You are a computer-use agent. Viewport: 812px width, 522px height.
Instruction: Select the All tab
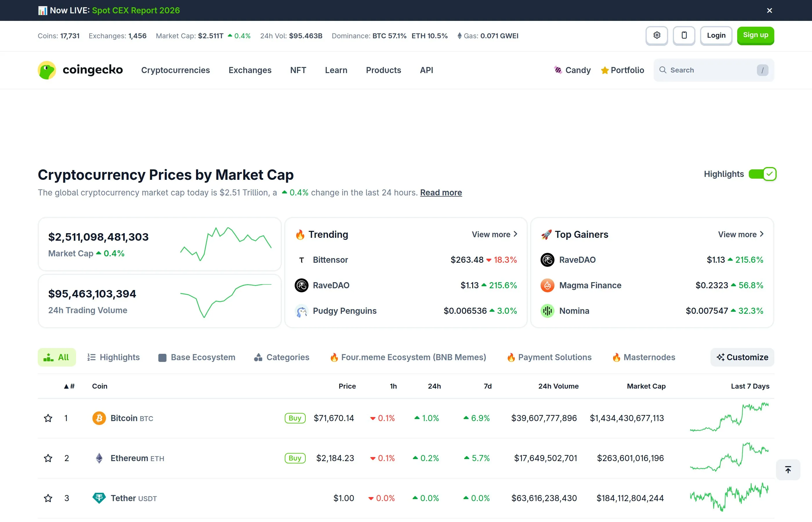[x=57, y=357]
